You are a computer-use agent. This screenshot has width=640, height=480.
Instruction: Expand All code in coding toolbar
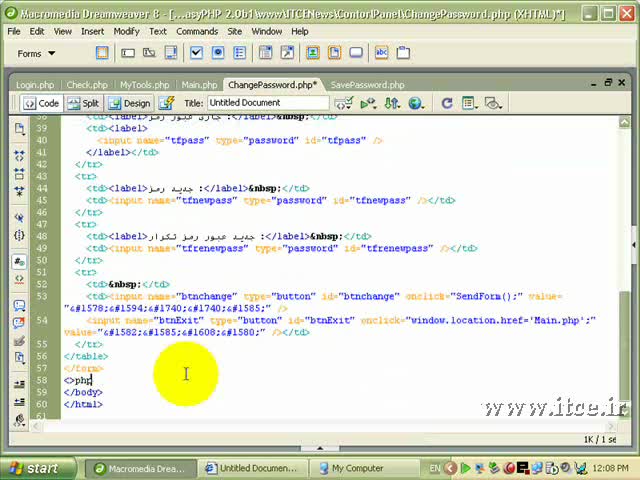point(19,191)
